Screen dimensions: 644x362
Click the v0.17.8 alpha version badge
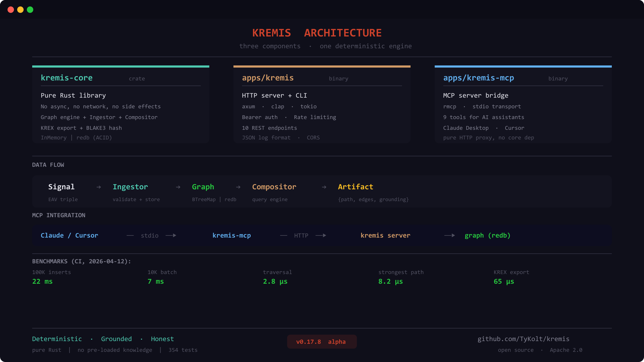pos(322,342)
